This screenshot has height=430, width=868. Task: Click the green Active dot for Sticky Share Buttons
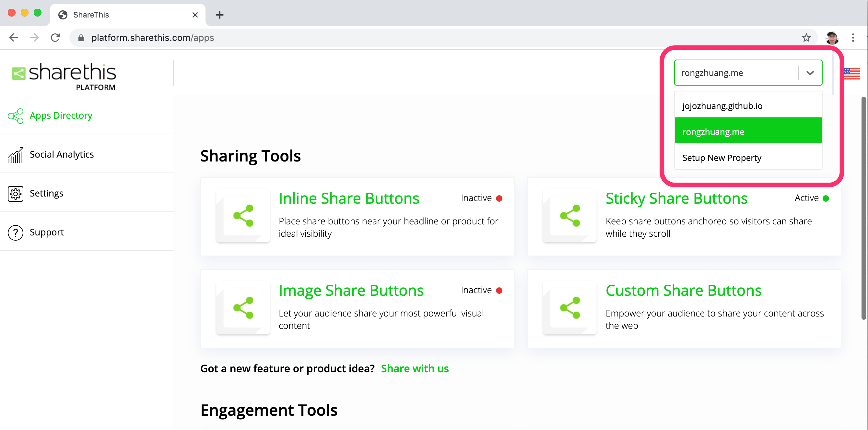coord(826,198)
